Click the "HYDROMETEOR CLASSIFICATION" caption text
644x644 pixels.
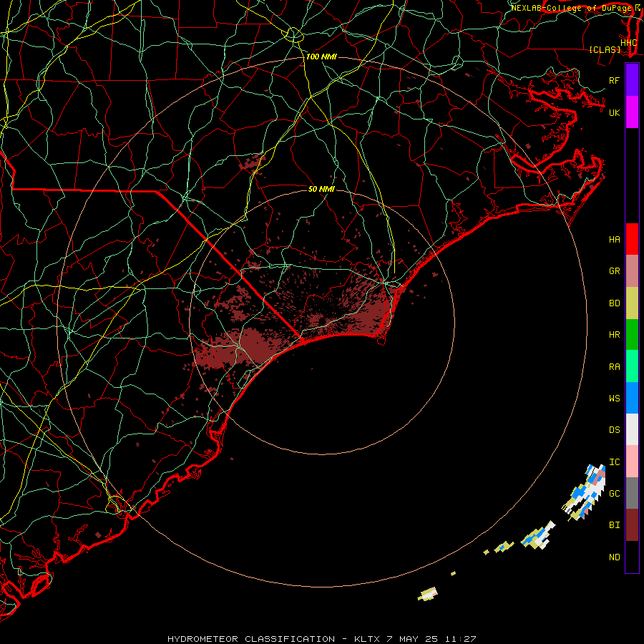click(x=251, y=639)
